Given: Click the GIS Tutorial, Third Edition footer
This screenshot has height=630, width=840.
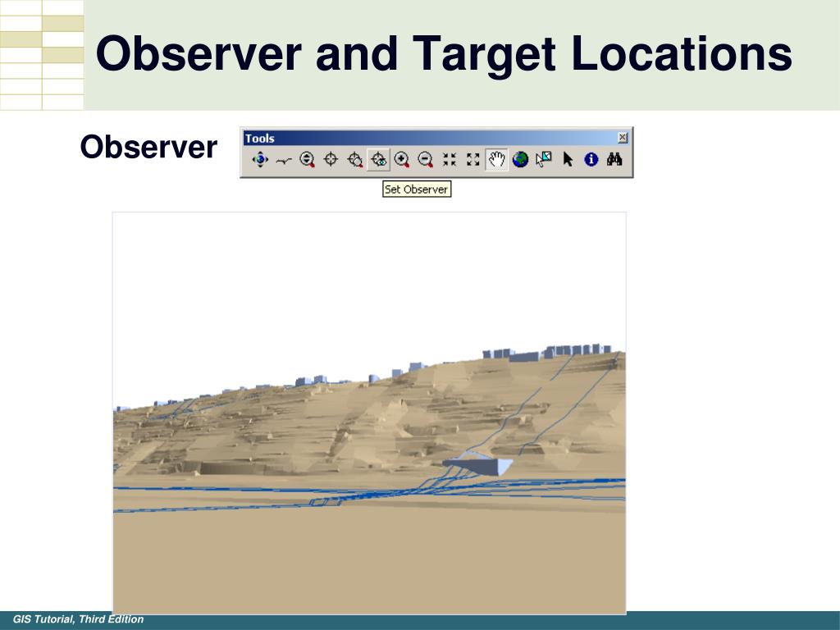Looking at the screenshot, I should point(78,619).
